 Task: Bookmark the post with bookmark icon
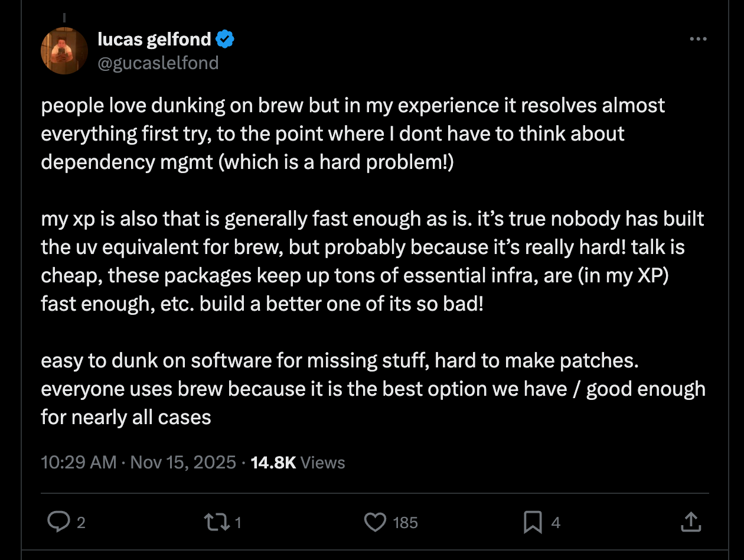[x=533, y=522]
